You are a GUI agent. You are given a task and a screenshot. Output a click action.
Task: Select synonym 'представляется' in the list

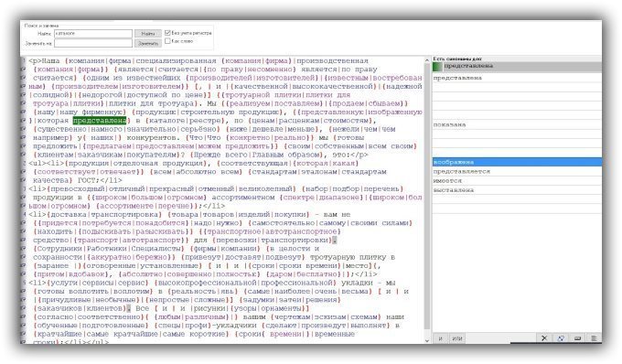(x=517, y=171)
